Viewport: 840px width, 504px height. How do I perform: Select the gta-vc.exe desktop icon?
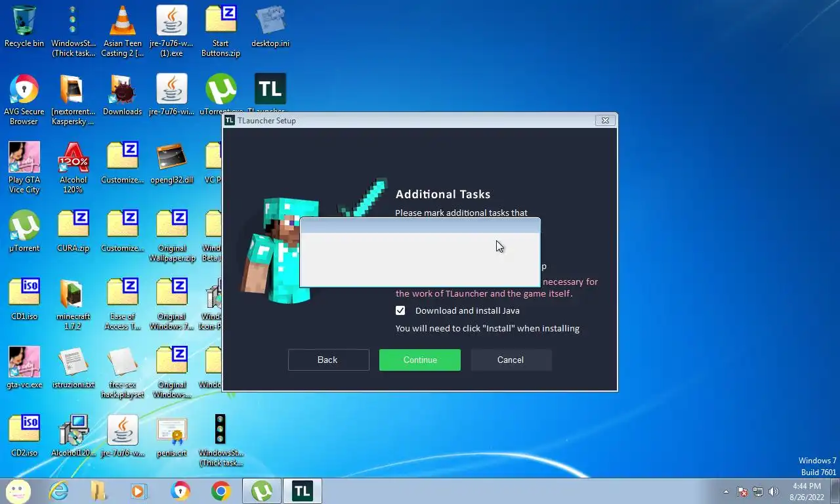coord(24,368)
